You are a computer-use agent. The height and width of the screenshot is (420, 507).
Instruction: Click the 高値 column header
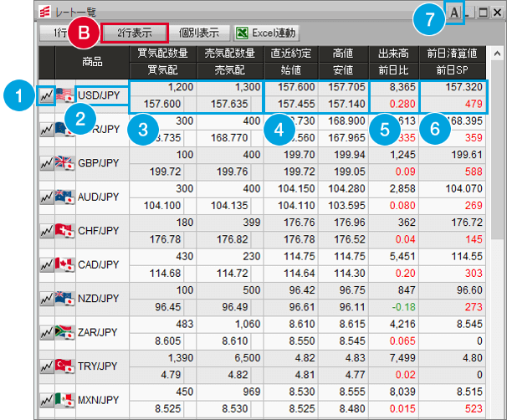[343, 54]
